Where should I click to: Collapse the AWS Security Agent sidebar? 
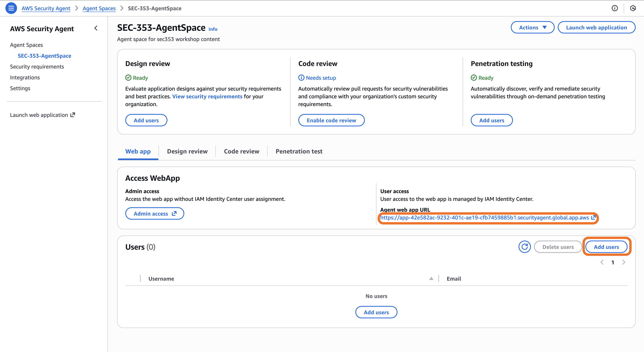(x=96, y=28)
